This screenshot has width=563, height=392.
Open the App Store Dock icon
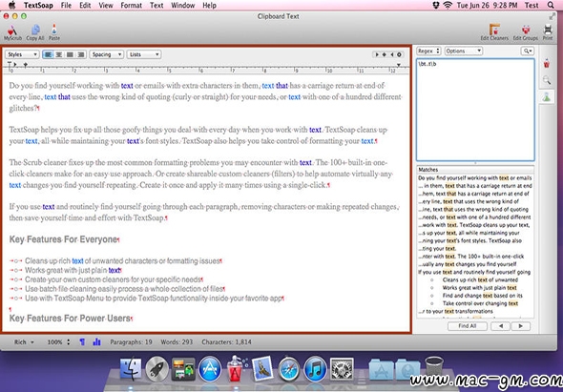(x=210, y=369)
